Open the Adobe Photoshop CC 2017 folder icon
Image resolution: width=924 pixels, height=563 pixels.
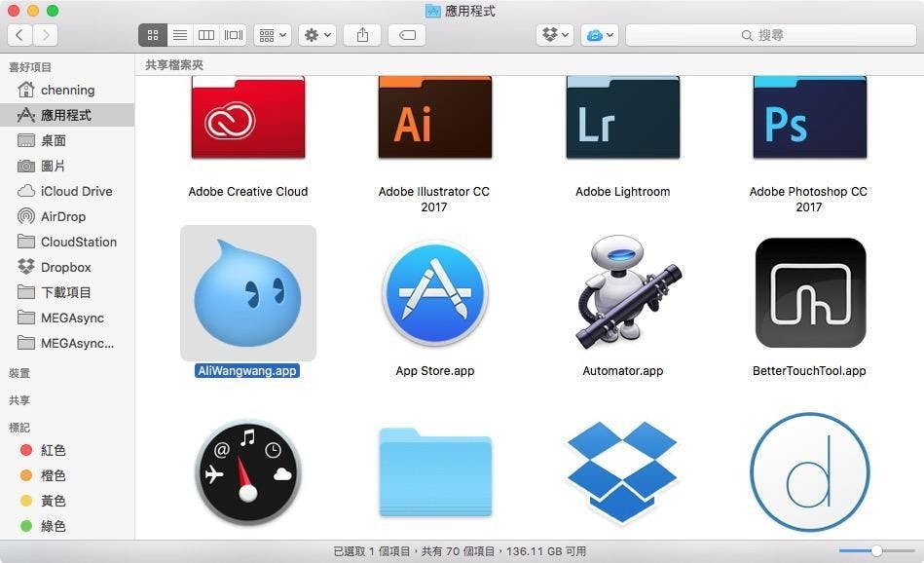[810, 118]
